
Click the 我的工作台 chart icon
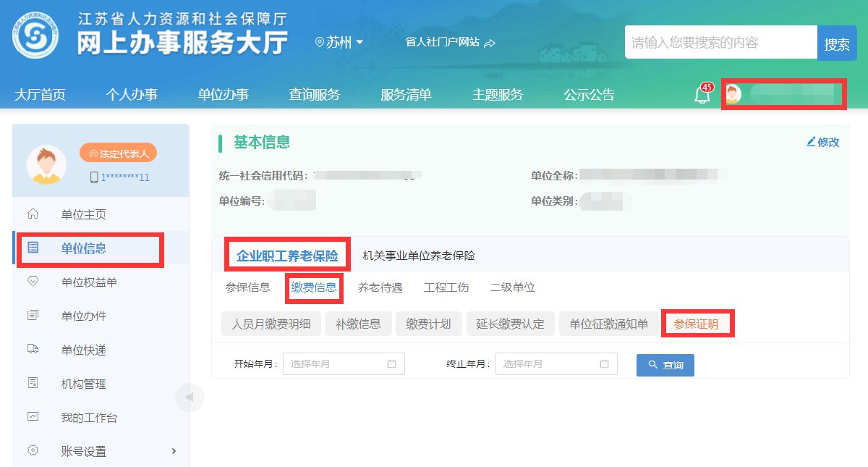[x=33, y=417]
